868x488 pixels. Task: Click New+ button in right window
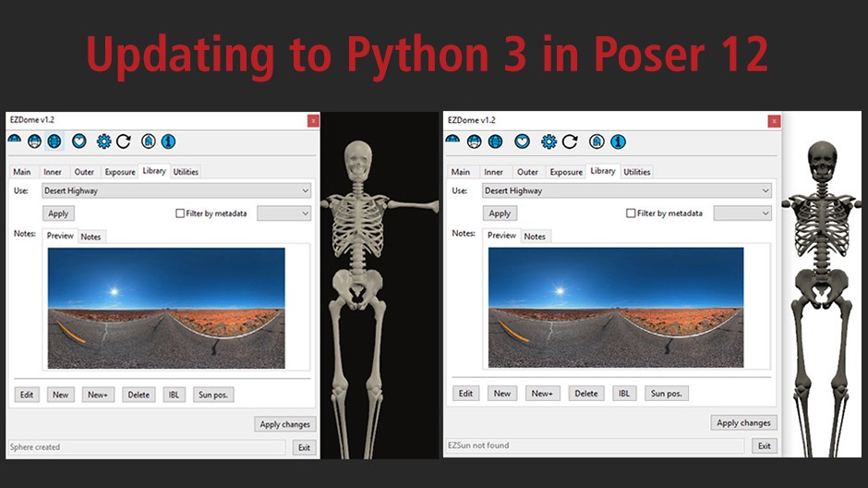[543, 394]
